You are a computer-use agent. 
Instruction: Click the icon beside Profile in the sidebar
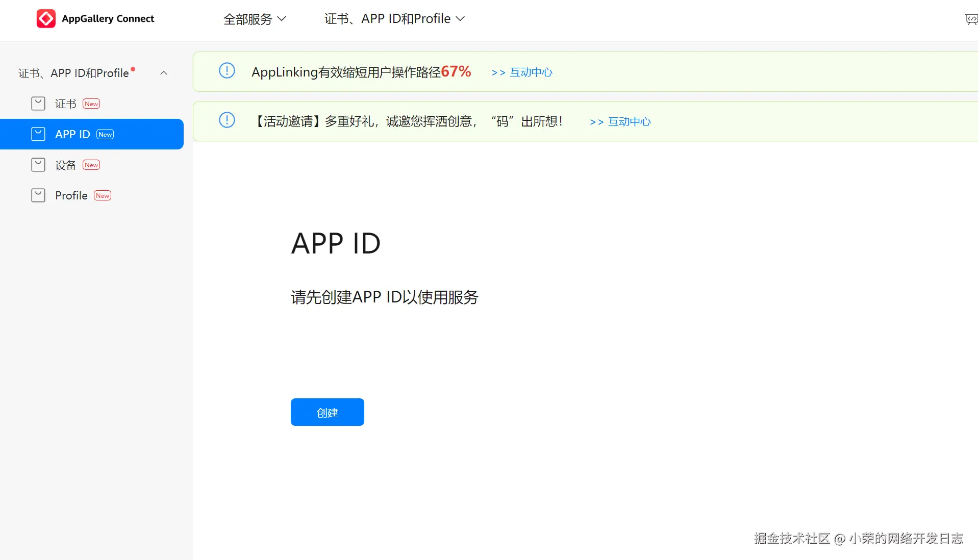38,195
